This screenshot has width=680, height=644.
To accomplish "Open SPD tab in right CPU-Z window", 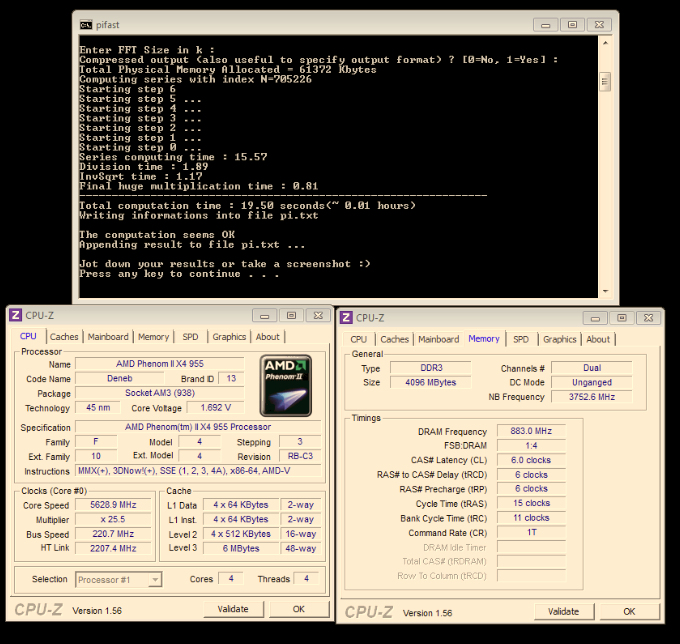I will coord(521,339).
